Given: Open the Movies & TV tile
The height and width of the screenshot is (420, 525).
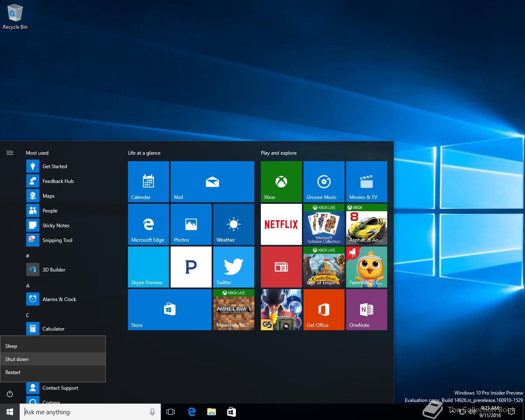Looking at the screenshot, I should (x=367, y=182).
